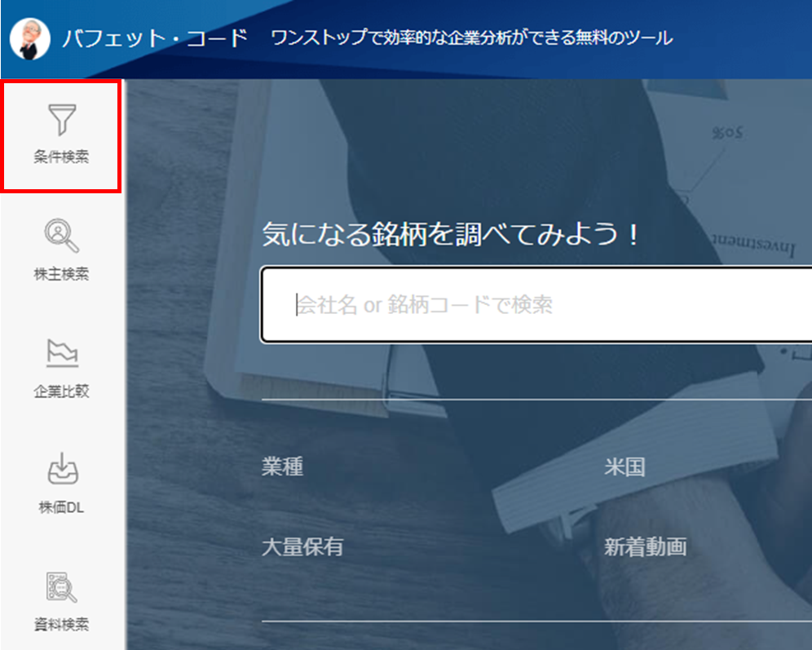The image size is (812, 650).
Task: Click the バフェット・コード site title
Action: tap(155, 38)
